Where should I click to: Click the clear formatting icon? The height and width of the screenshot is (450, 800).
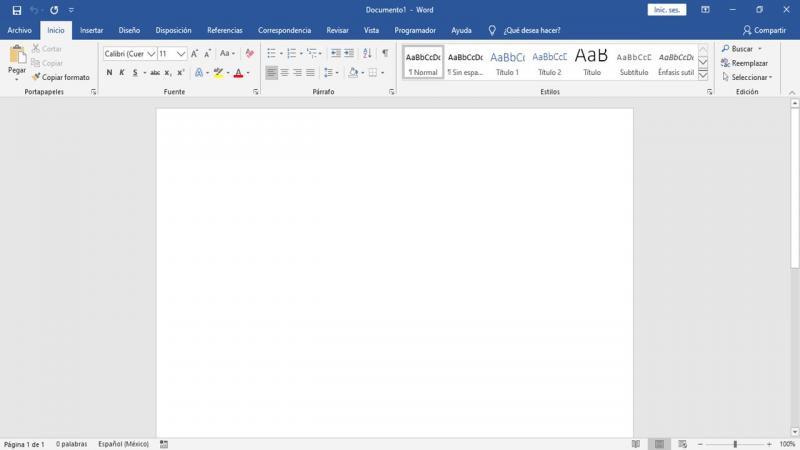249,53
